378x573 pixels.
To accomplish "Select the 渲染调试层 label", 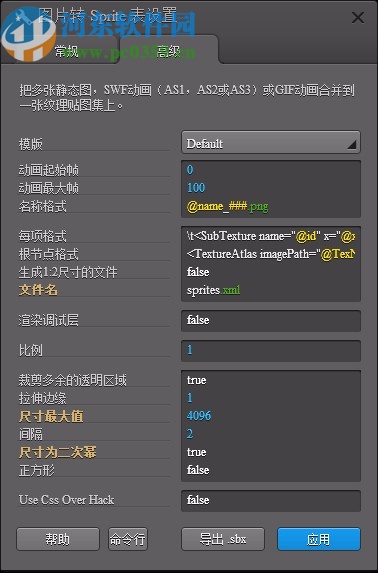I will 49,320.
